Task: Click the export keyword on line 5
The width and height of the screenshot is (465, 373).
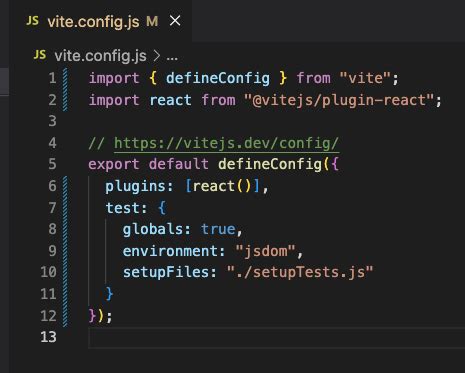Action: [x=114, y=165]
